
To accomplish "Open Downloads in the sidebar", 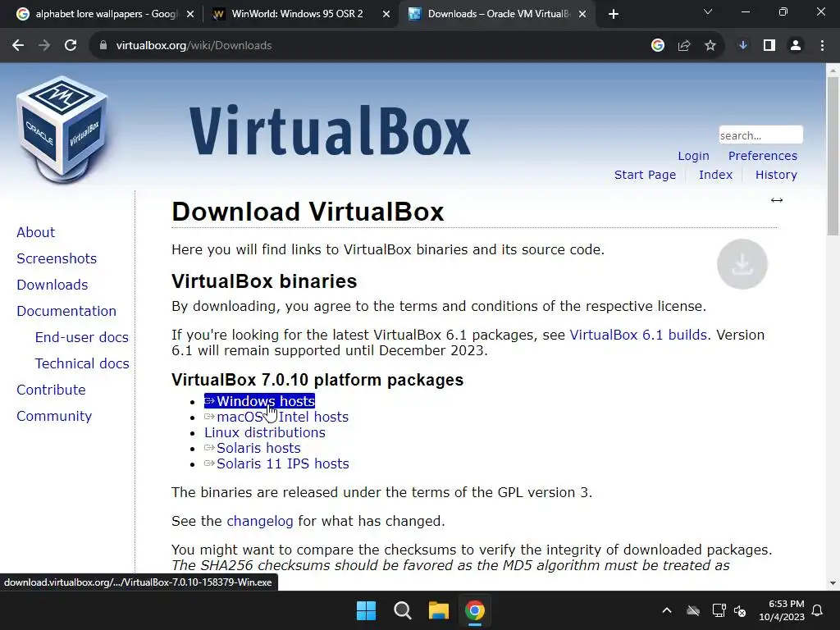I will pyautogui.click(x=52, y=285).
